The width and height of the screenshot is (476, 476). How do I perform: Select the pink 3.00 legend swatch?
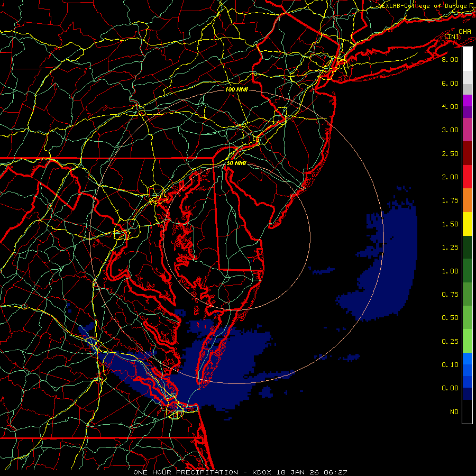coord(467,130)
